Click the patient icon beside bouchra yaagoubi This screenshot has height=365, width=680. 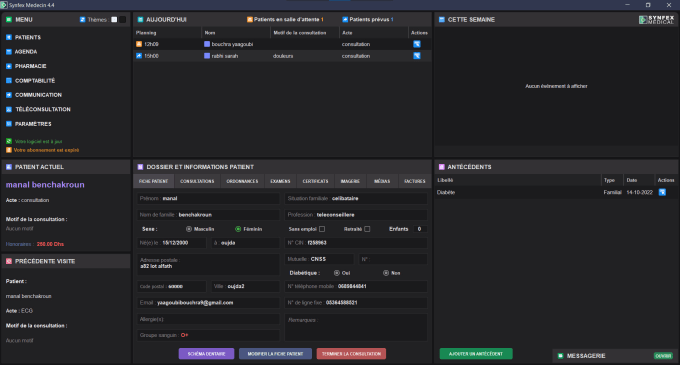(x=207, y=44)
